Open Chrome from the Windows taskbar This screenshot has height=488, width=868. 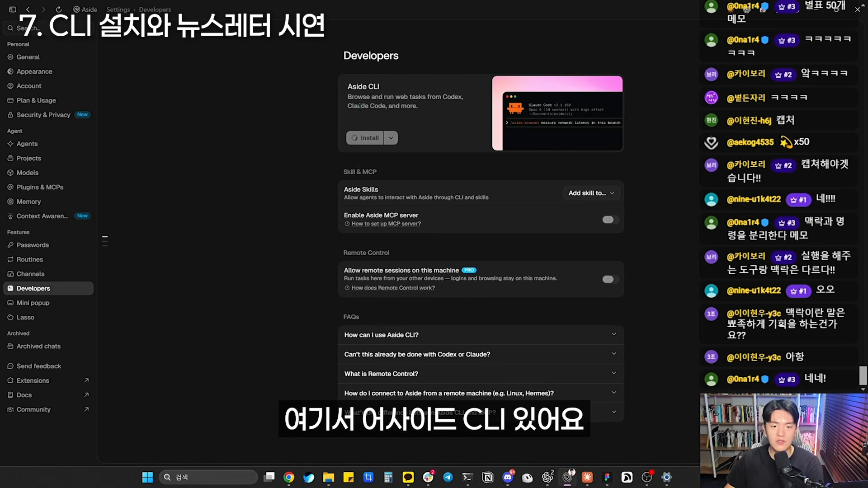(289, 477)
